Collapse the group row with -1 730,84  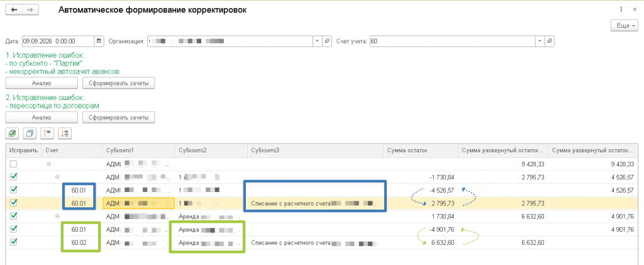[x=57, y=177]
